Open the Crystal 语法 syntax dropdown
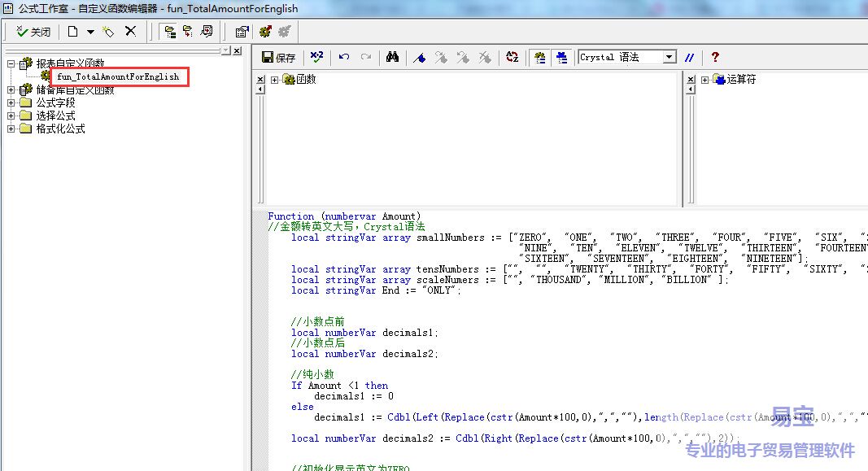 point(670,57)
